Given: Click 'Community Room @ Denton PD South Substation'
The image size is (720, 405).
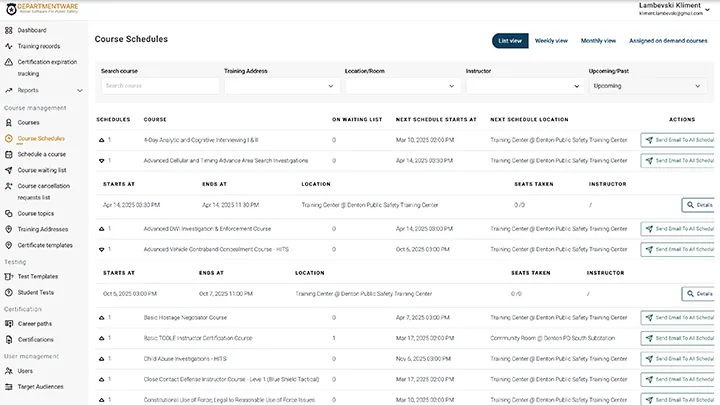Looking at the screenshot, I should pos(552,338).
